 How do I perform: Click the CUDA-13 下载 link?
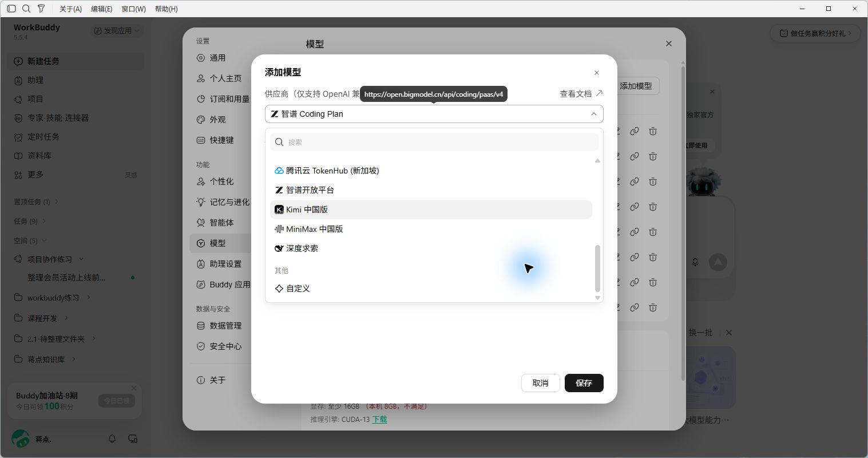380,420
